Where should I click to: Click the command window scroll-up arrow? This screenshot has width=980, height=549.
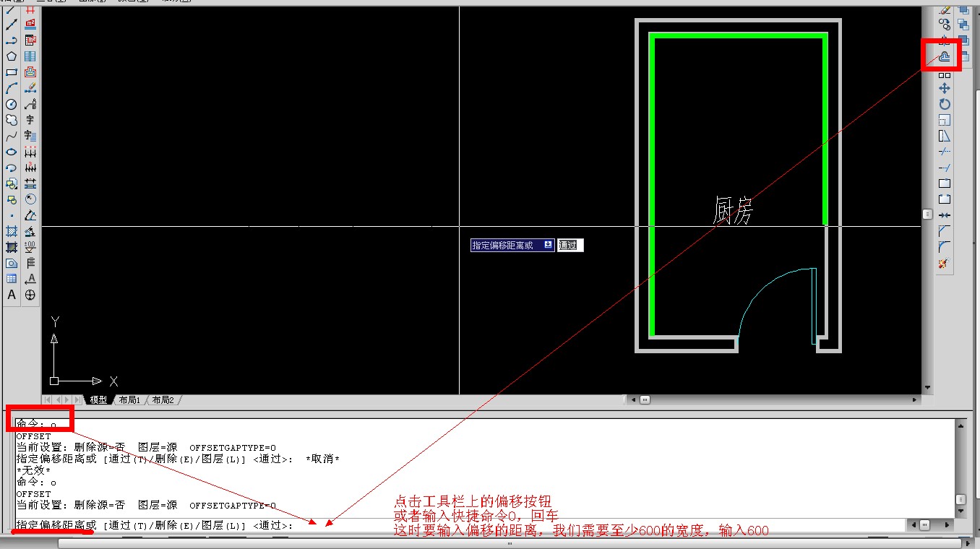click(960, 426)
